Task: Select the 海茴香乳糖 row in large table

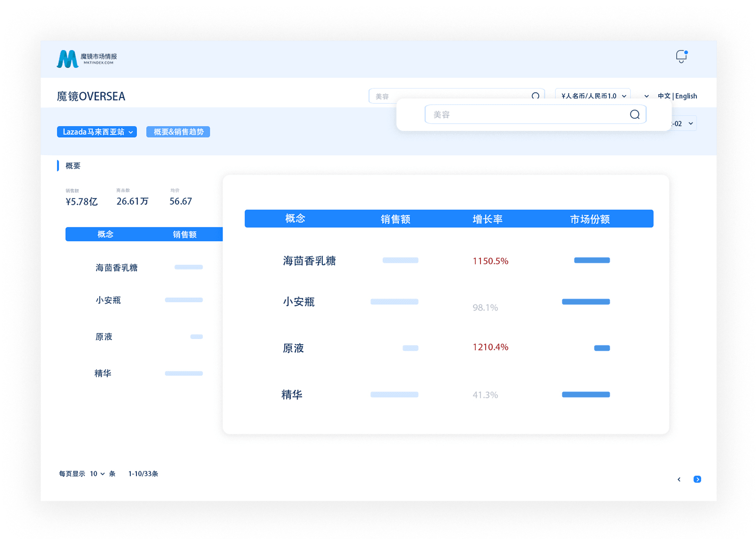Action: pyautogui.click(x=309, y=261)
